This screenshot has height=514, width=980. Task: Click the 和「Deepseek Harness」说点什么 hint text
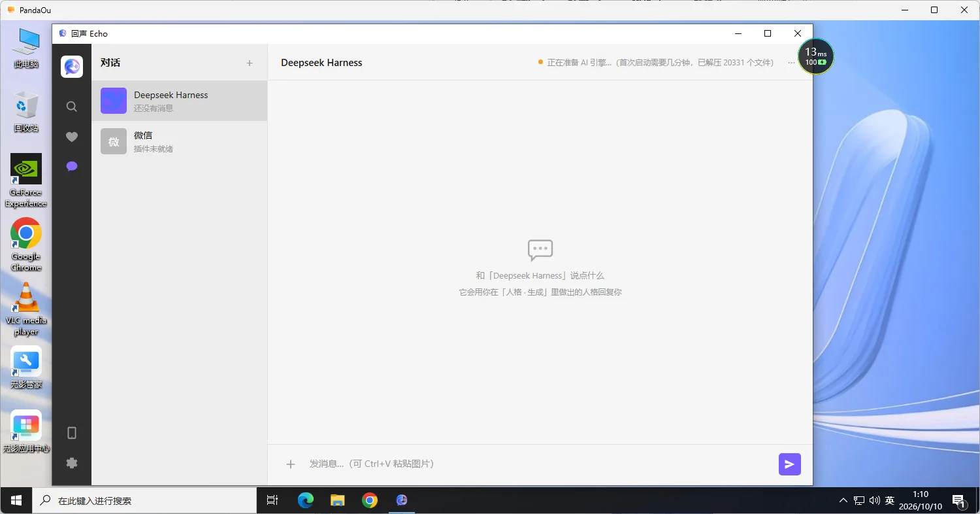(540, 276)
